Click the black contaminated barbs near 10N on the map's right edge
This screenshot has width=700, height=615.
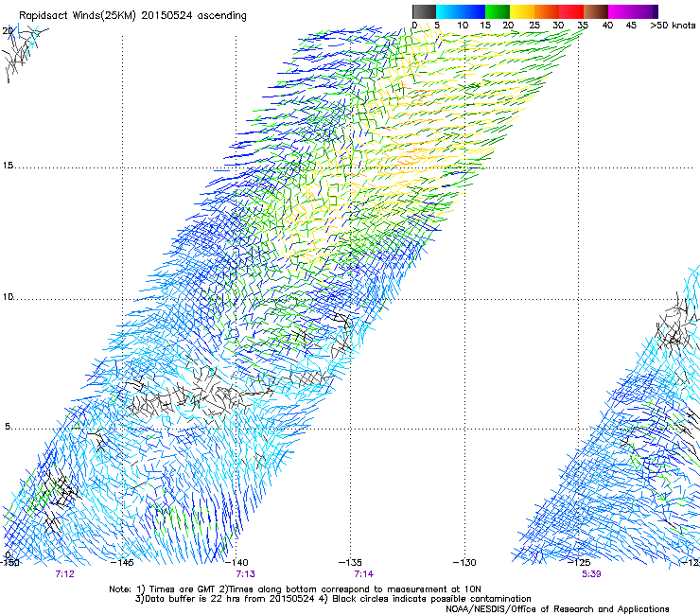point(677,324)
